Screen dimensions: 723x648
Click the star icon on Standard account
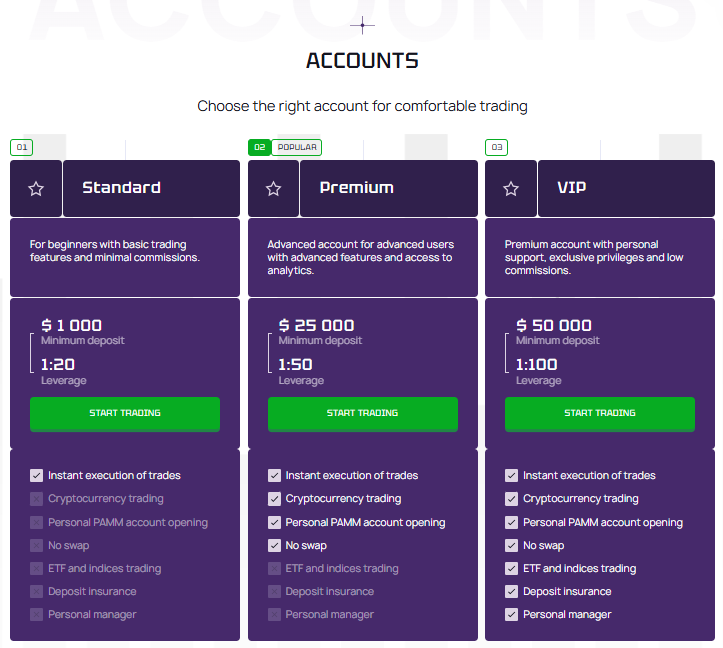[36, 189]
